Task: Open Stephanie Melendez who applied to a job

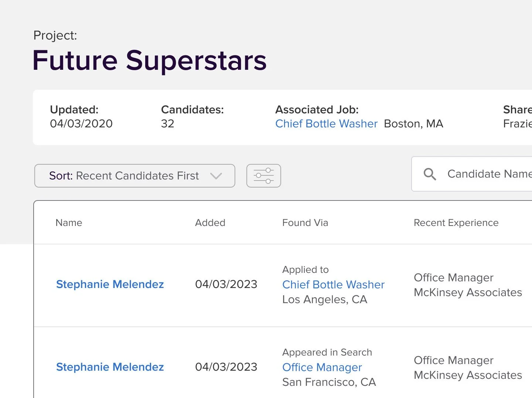Action: (110, 284)
